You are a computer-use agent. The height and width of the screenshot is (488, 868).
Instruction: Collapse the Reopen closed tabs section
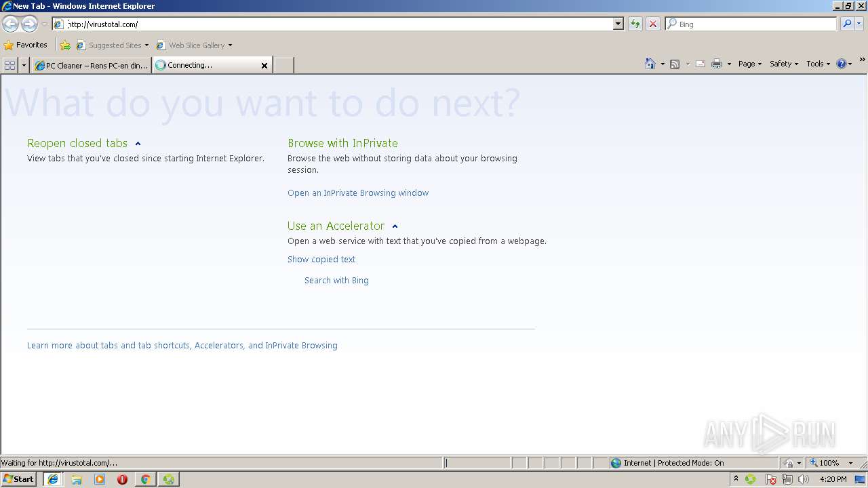coord(138,144)
